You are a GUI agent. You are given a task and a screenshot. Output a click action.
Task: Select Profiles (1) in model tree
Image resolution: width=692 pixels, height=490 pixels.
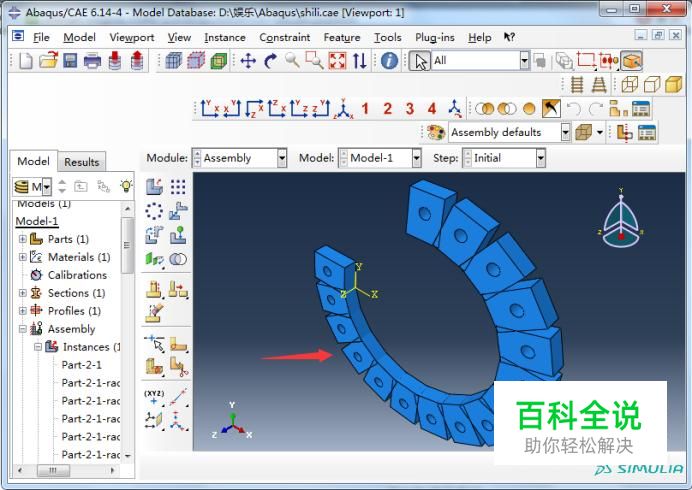pyautogui.click(x=74, y=311)
